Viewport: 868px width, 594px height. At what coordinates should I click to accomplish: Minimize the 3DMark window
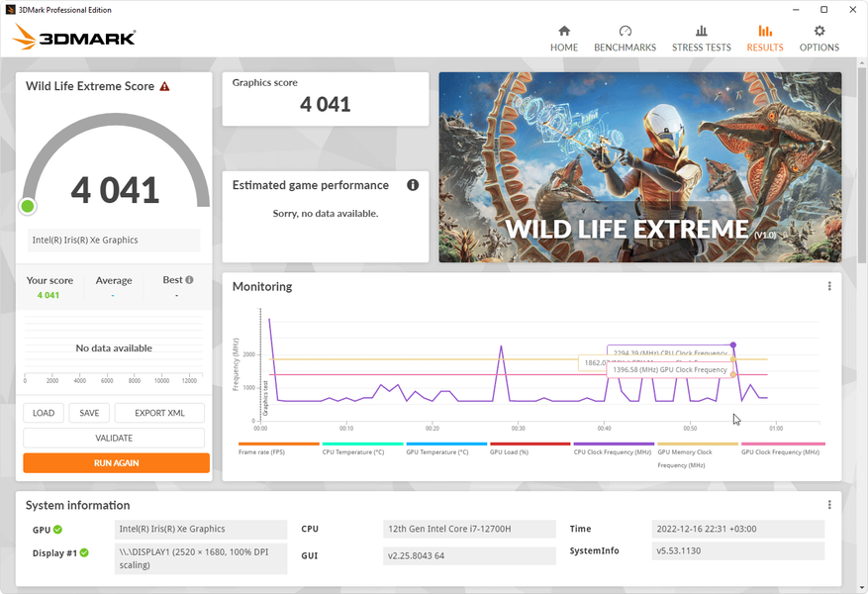796,10
